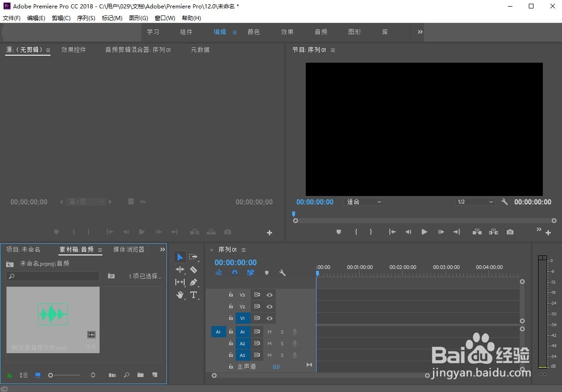Solo audio track A2
Image resolution: width=562 pixels, height=392 pixels.
(x=282, y=343)
